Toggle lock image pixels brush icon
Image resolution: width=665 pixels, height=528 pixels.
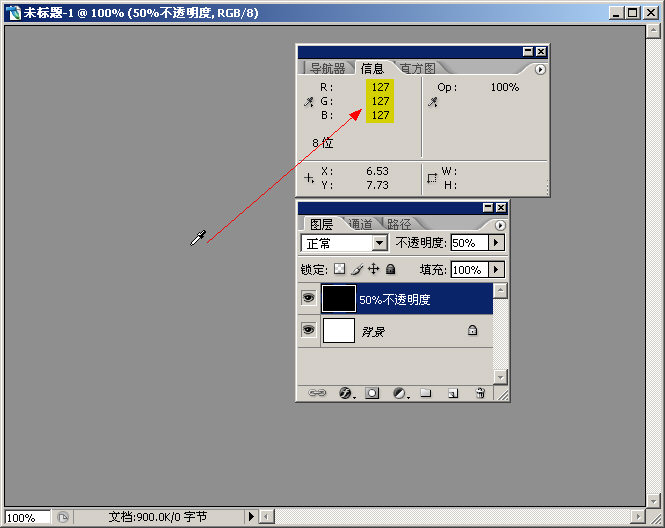[x=357, y=269]
